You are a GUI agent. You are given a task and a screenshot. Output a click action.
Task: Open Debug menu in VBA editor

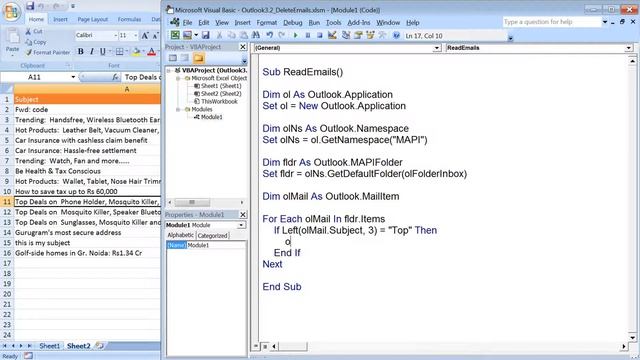(x=293, y=22)
